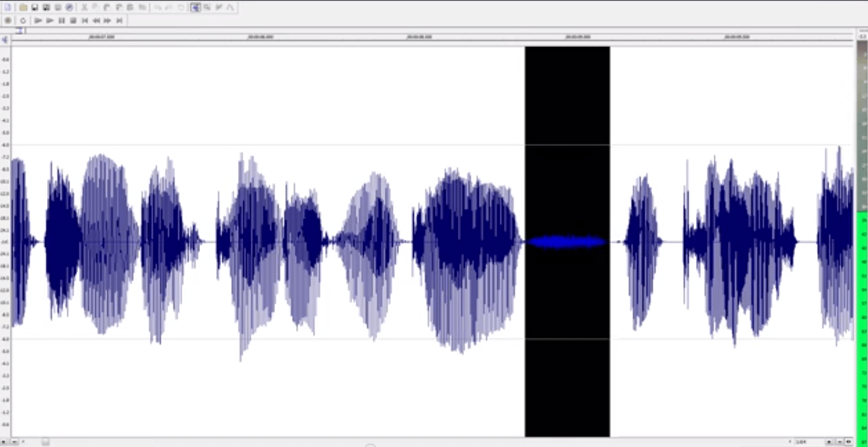Click the New file icon
868x447 pixels.
pyautogui.click(x=8, y=8)
